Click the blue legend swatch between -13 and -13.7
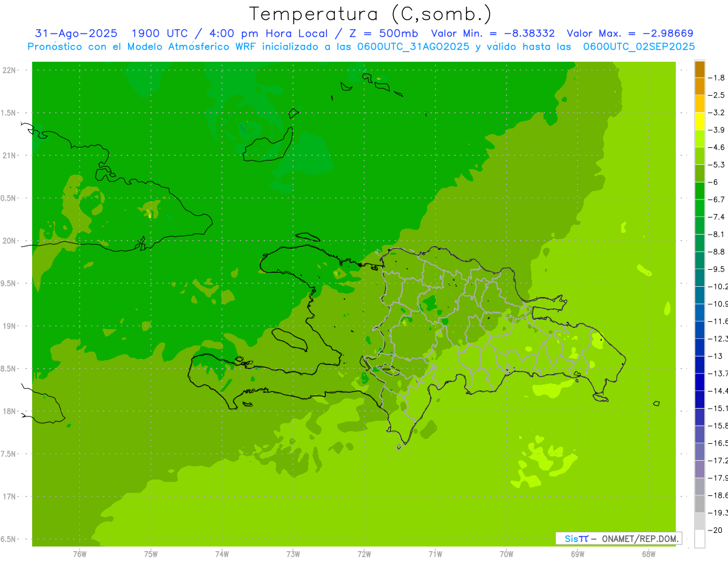The height and width of the screenshot is (562, 728). point(699,364)
